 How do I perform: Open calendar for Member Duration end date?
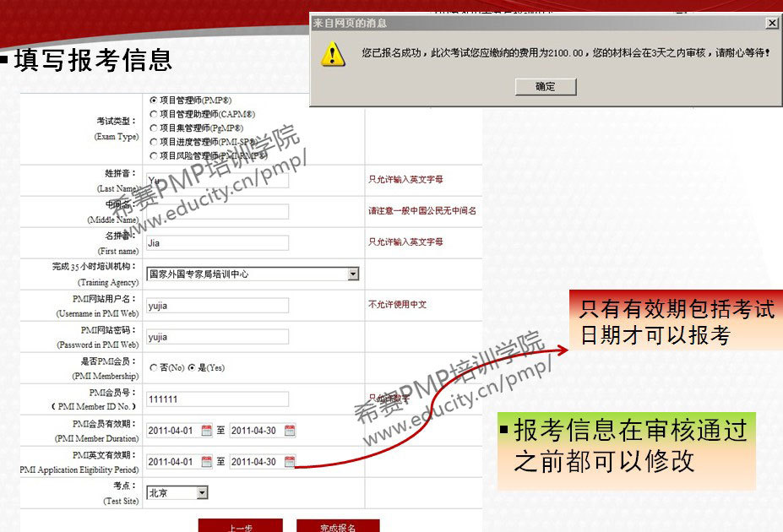point(289,430)
